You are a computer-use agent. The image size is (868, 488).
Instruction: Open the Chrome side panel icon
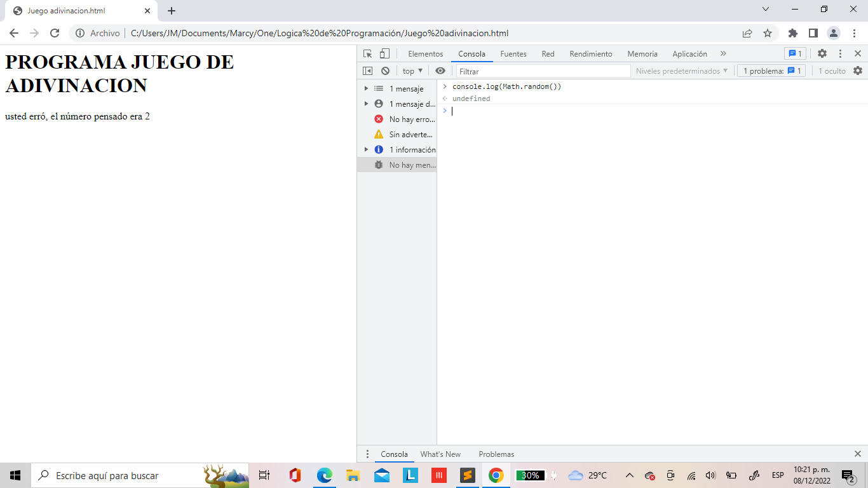[813, 33]
